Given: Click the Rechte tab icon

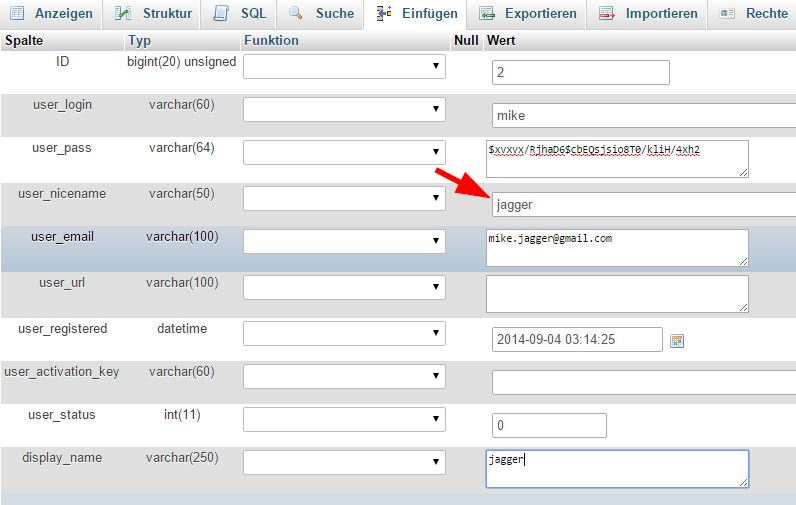Looking at the screenshot, I should pyautogui.click(x=727, y=14).
